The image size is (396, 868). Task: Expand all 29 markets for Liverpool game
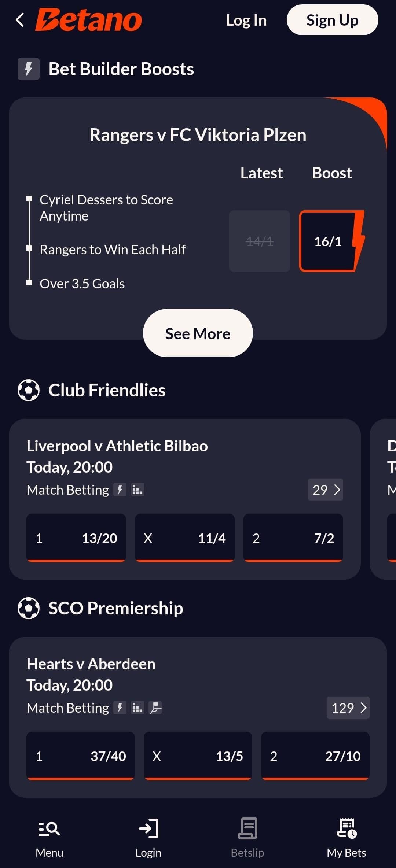coord(325,490)
